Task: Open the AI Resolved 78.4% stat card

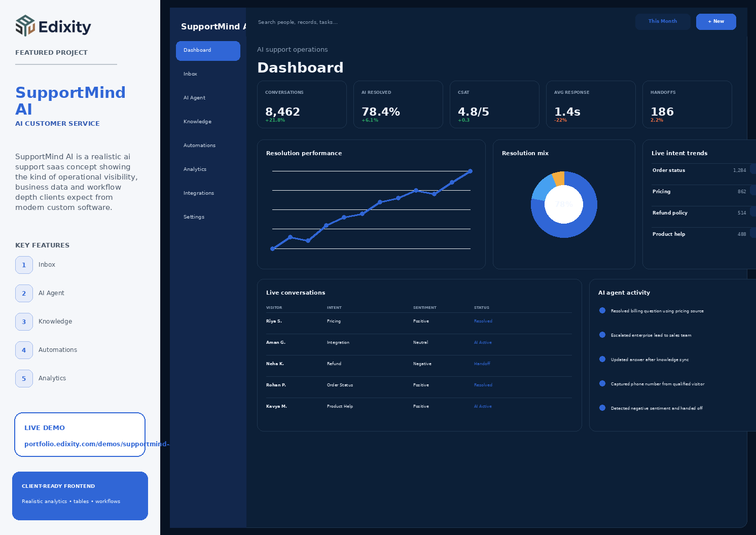Action: point(398,104)
